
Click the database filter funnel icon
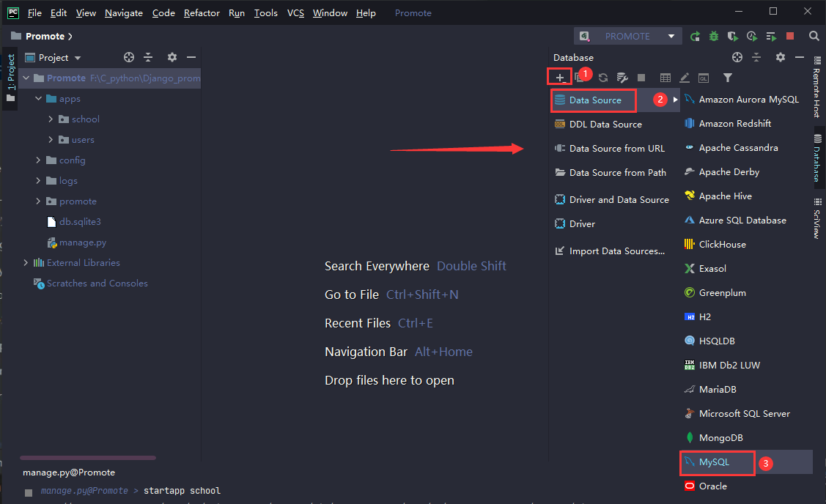[x=728, y=78]
